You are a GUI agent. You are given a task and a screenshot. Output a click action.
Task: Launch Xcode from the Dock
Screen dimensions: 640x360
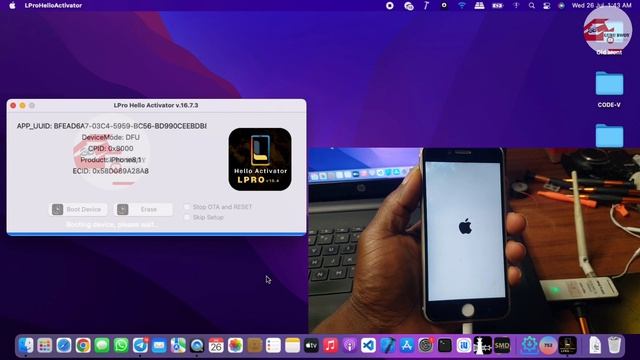coord(387,345)
